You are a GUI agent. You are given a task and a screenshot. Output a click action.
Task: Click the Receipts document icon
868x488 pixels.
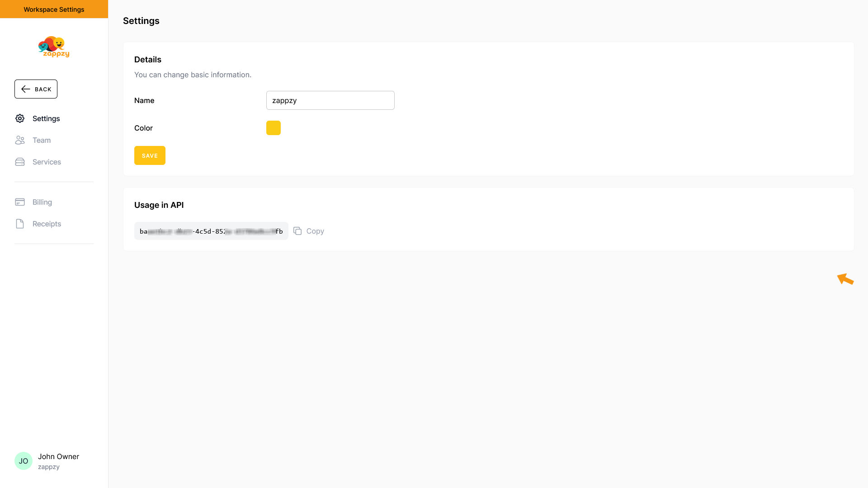click(x=20, y=224)
